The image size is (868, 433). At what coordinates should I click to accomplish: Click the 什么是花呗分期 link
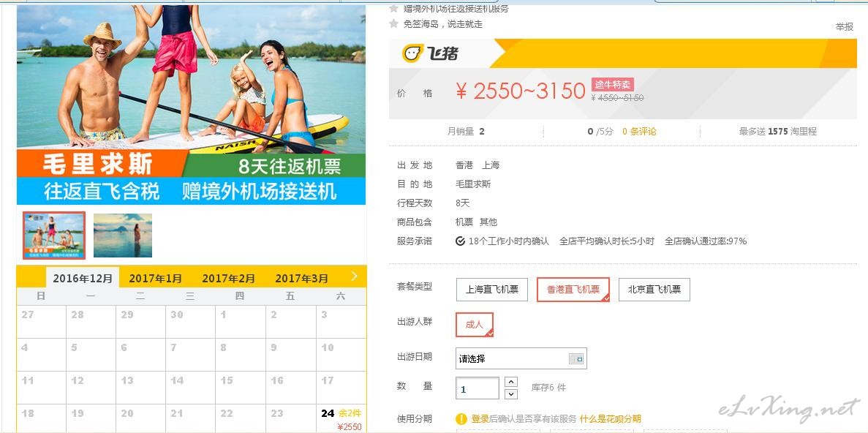coord(610,418)
